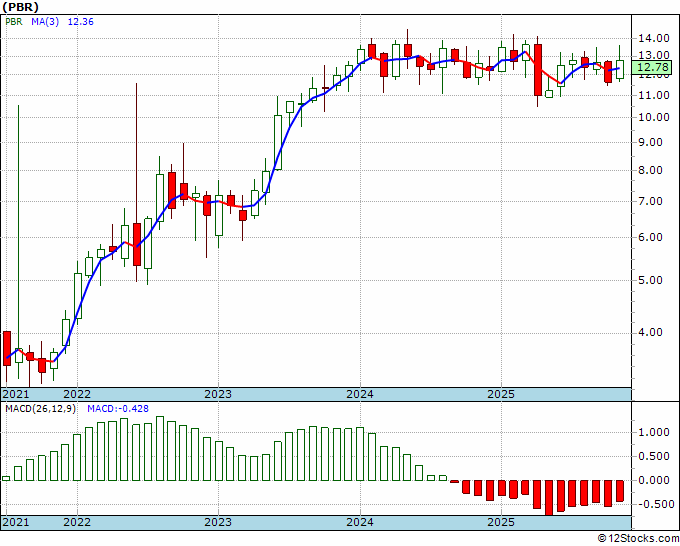
Task: Click 2024 on the MACD timeline
Action: 360,522
